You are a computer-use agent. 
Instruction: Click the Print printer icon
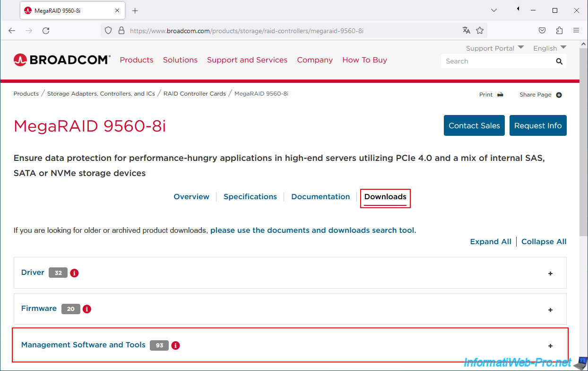click(x=500, y=95)
